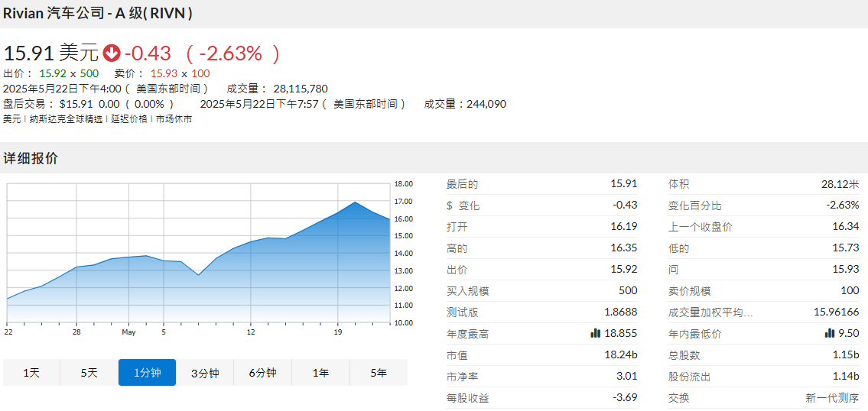Select the 5天 chart range tab
The width and height of the screenshot is (868, 411).
[89, 373]
